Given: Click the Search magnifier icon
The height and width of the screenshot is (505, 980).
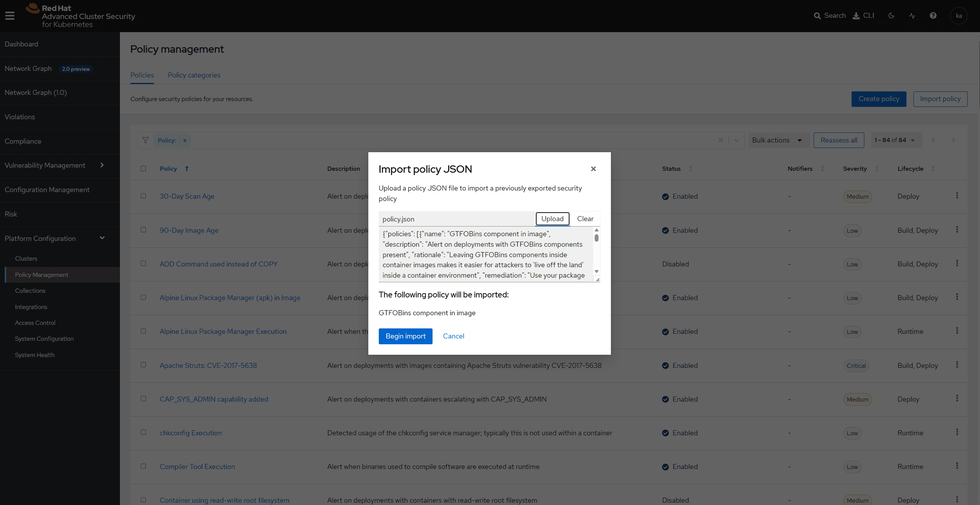Looking at the screenshot, I should pyautogui.click(x=817, y=16).
